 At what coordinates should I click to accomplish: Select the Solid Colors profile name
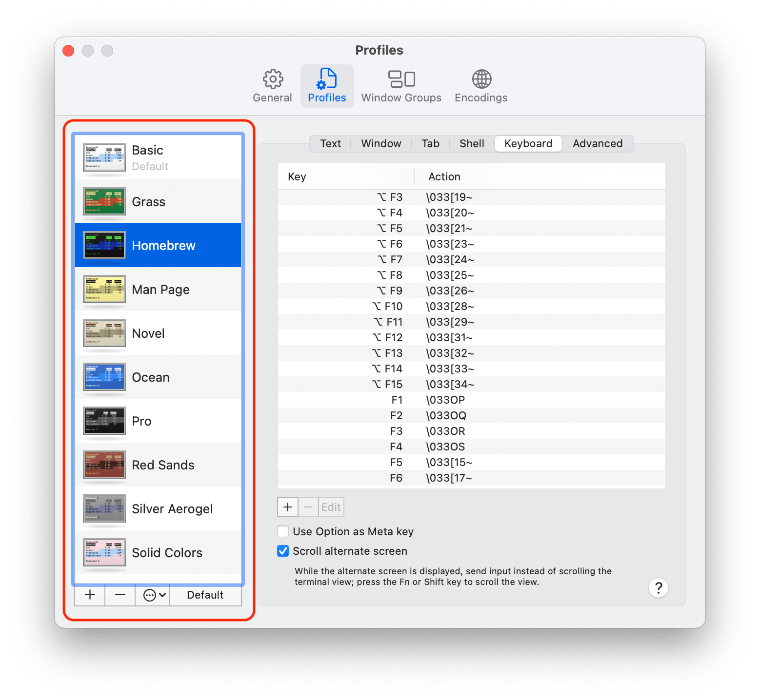pyautogui.click(x=167, y=553)
